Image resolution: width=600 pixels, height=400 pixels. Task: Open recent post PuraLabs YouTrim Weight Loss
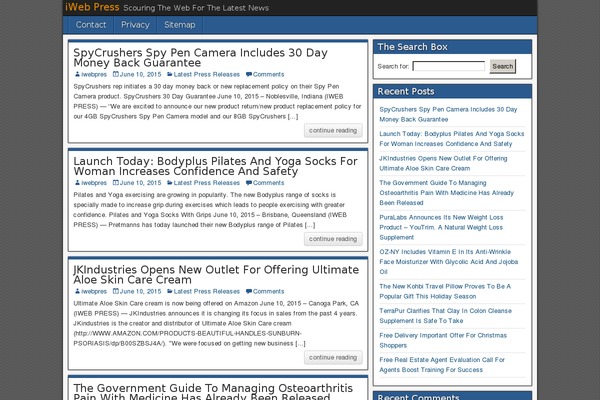point(441,227)
